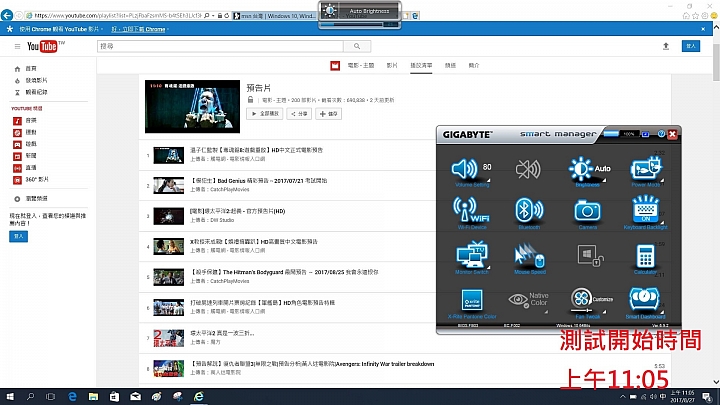Click the Play all button

point(264,113)
